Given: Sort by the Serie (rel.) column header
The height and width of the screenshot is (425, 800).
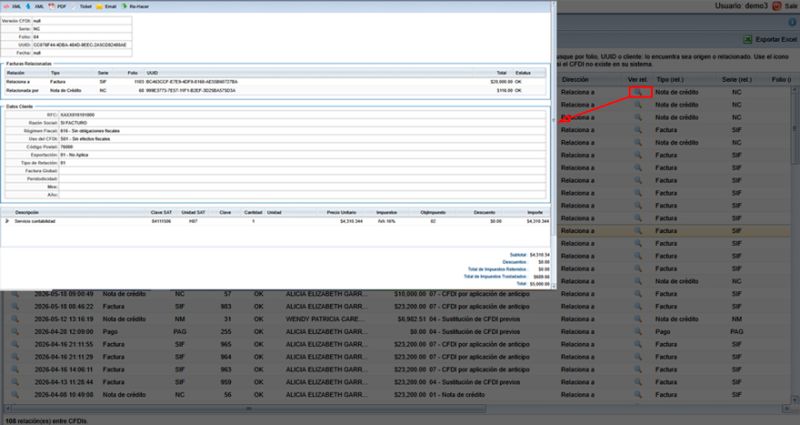Looking at the screenshot, I should coord(737,80).
